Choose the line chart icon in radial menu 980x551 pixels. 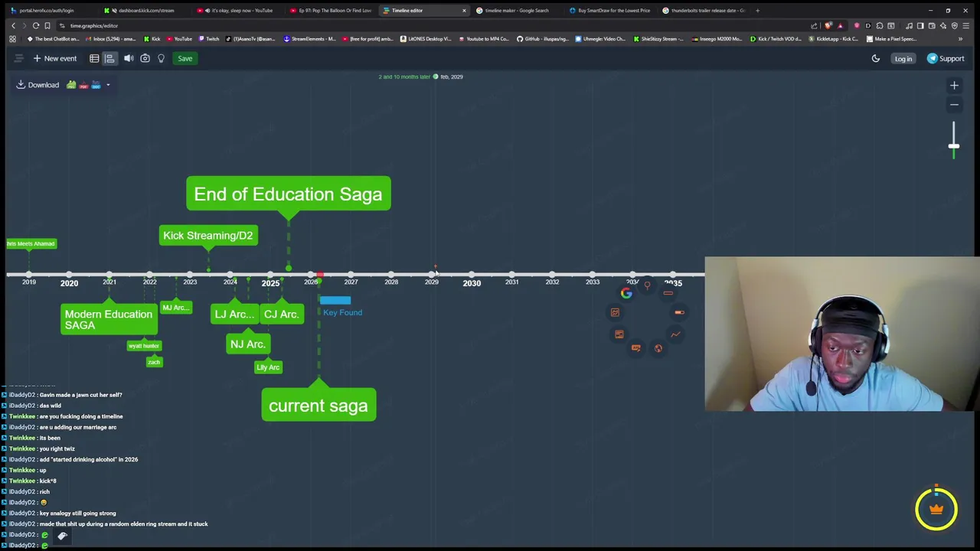click(675, 334)
